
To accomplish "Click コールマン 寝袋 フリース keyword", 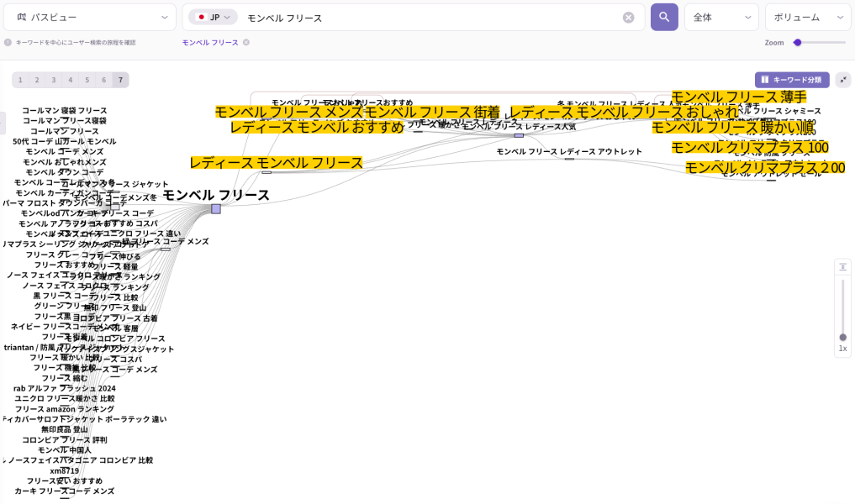I will pyautogui.click(x=65, y=111).
